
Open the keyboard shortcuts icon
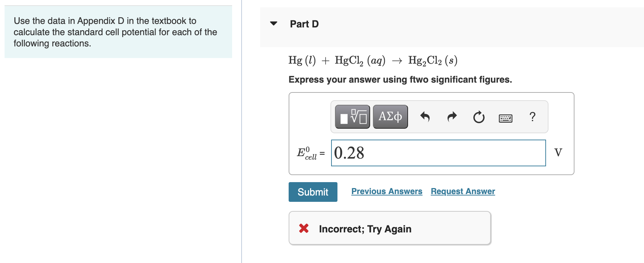505,118
